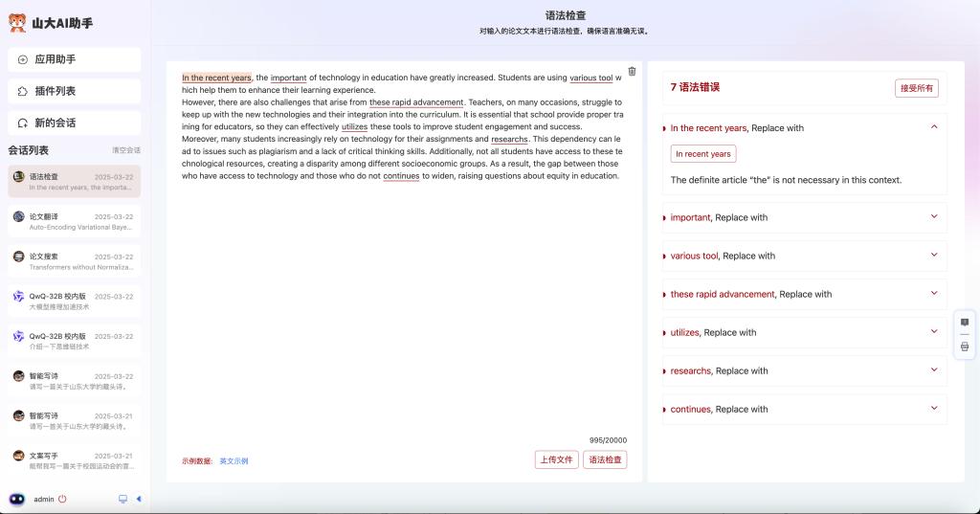This screenshot has width=980, height=514.
Task: Click 文案写手 conversation avatar icon
Action: point(19,456)
